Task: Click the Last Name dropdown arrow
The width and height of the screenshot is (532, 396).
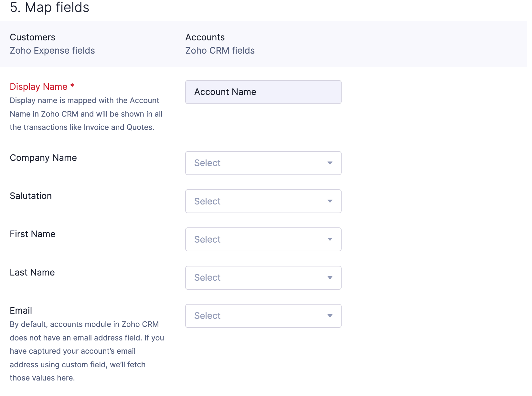Action: click(x=330, y=278)
